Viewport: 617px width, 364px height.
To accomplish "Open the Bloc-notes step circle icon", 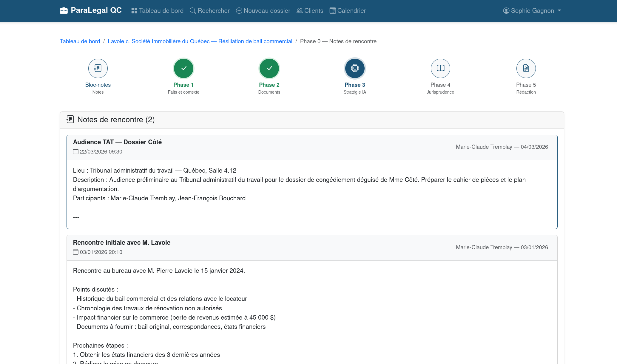I will pos(98,68).
